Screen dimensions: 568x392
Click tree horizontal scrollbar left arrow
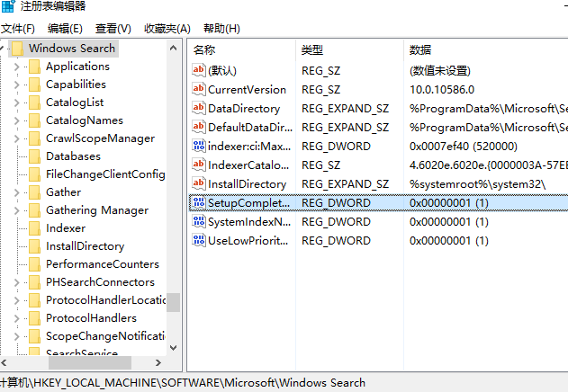[4, 362]
